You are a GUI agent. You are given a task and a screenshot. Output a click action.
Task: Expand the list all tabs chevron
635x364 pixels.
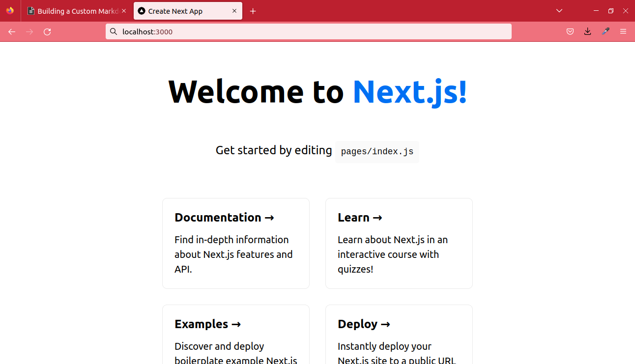[x=559, y=11]
